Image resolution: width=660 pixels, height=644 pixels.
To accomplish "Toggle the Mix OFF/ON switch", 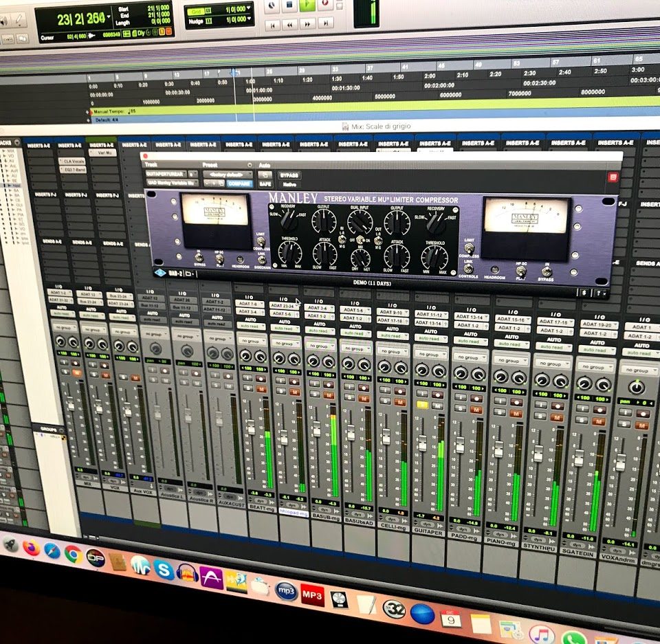I will (360, 241).
